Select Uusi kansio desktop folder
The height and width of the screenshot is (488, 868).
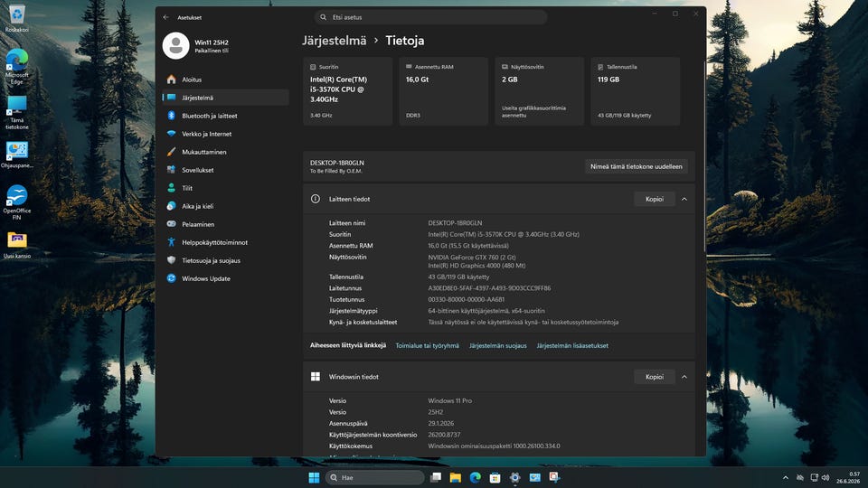pyautogui.click(x=16, y=245)
